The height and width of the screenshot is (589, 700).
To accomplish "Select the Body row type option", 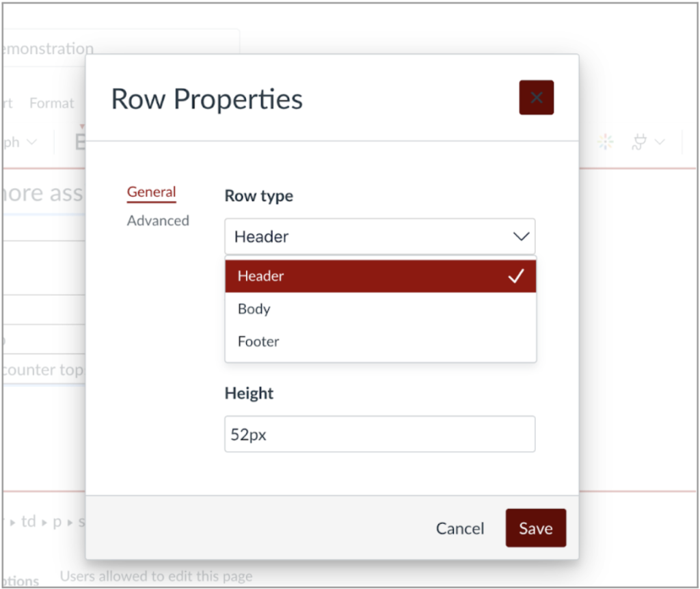I will point(254,309).
